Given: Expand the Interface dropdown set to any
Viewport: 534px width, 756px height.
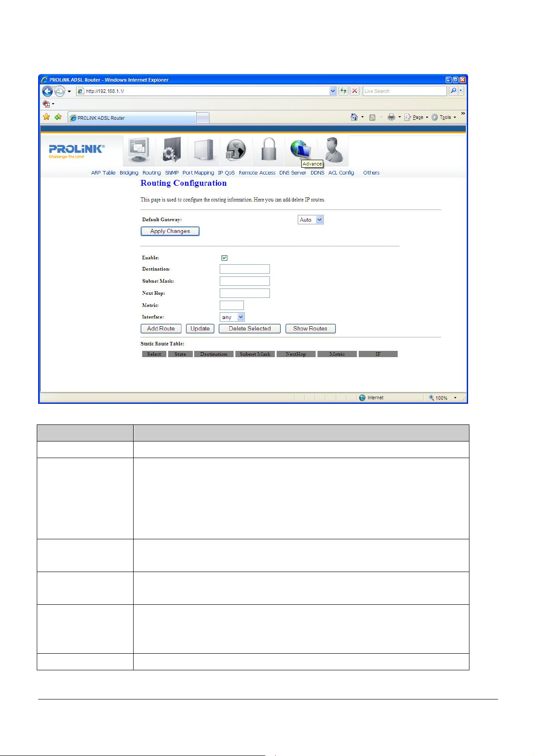Looking at the screenshot, I should click(x=232, y=317).
